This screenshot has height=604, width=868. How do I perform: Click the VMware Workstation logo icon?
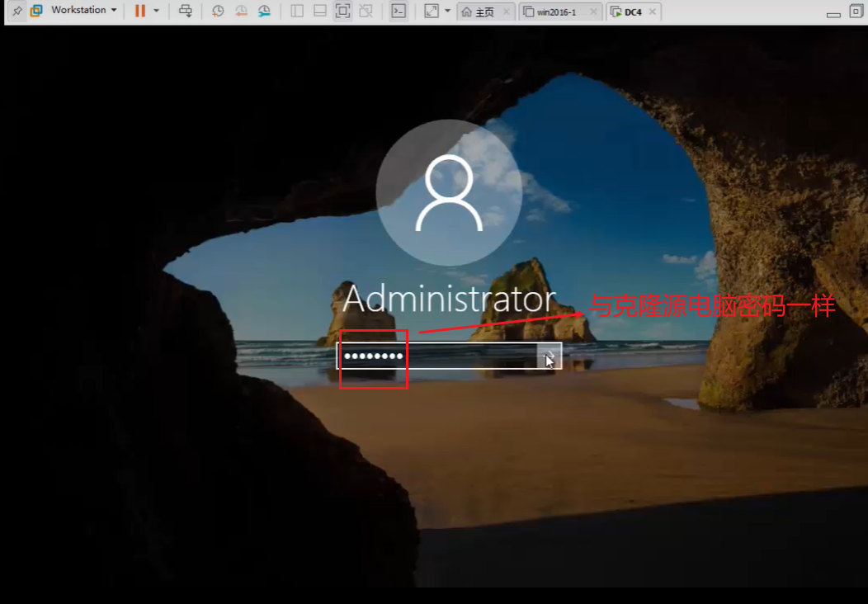click(x=36, y=11)
